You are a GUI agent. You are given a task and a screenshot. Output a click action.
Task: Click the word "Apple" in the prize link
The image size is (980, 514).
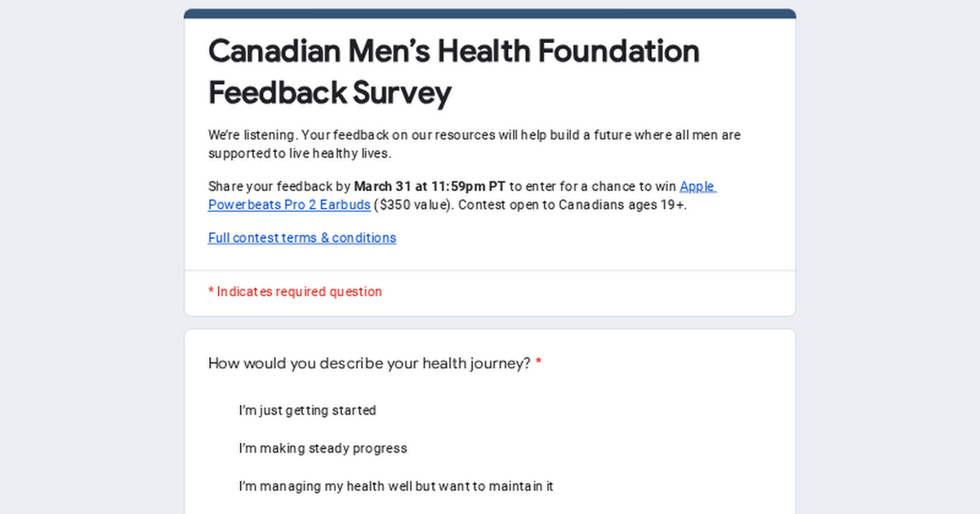697,186
